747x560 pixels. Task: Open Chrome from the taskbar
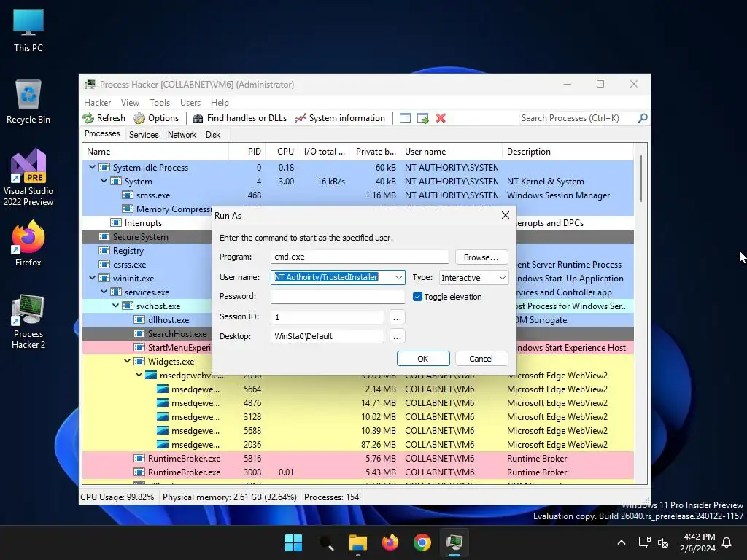click(422, 542)
